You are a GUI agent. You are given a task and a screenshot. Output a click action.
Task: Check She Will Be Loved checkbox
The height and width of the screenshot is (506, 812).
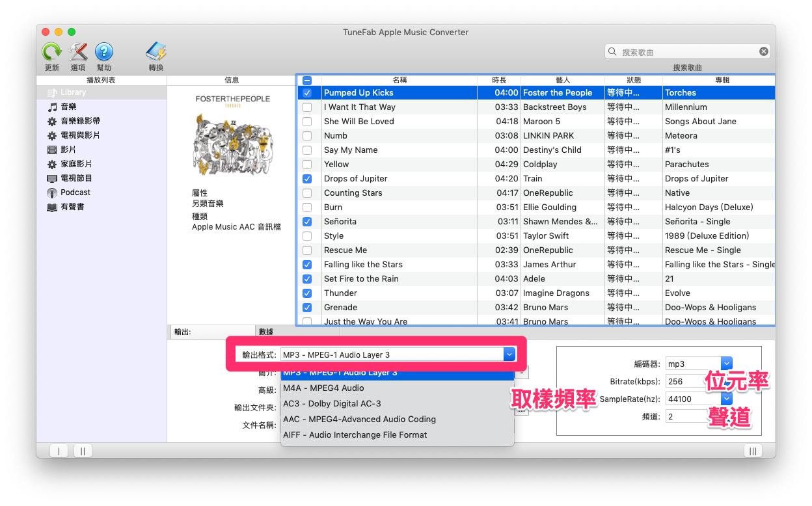(308, 122)
